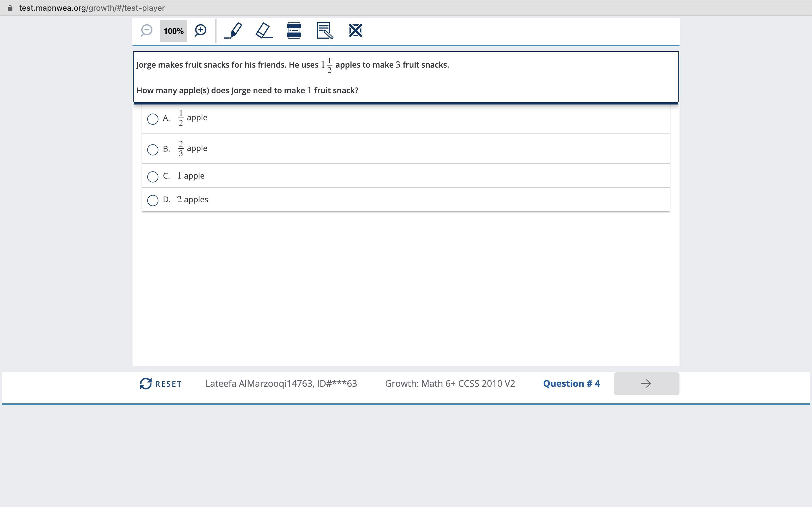
Task: Go to next question with arrow button
Action: tap(646, 384)
